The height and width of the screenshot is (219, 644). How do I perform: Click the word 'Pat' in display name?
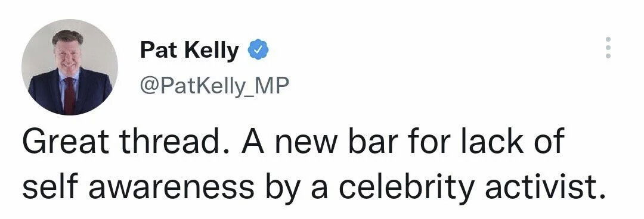159,51
